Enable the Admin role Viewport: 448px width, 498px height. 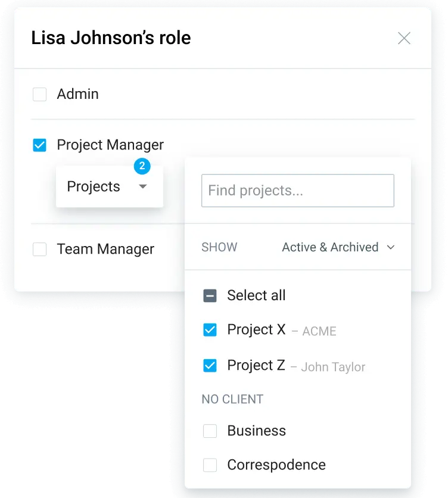coord(39,94)
